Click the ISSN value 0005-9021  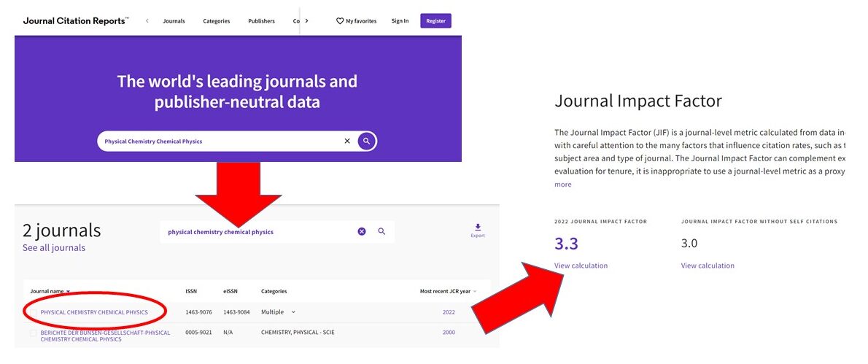point(198,333)
